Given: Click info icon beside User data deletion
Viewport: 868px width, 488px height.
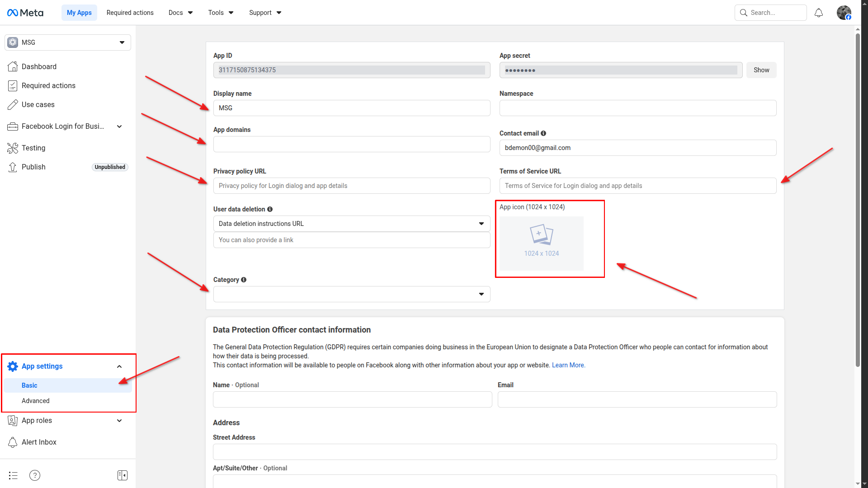Looking at the screenshot, I should 270,209.
